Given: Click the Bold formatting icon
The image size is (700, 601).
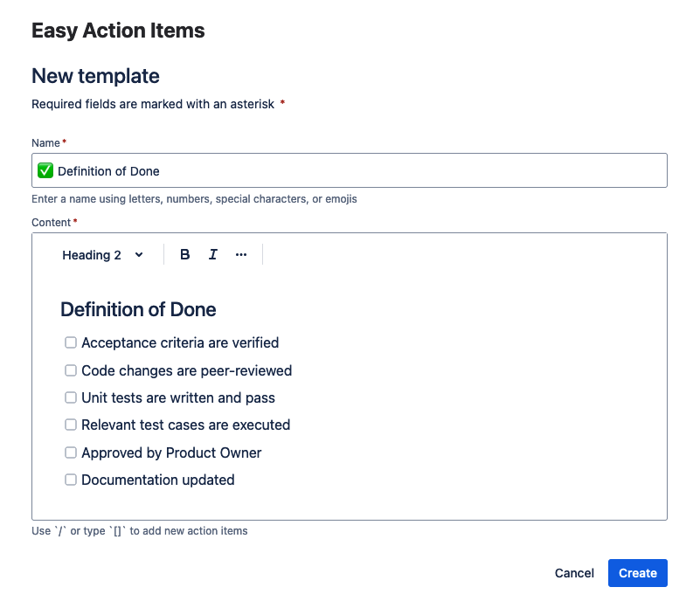Looking at the screenshot, I should pos(184,255).
